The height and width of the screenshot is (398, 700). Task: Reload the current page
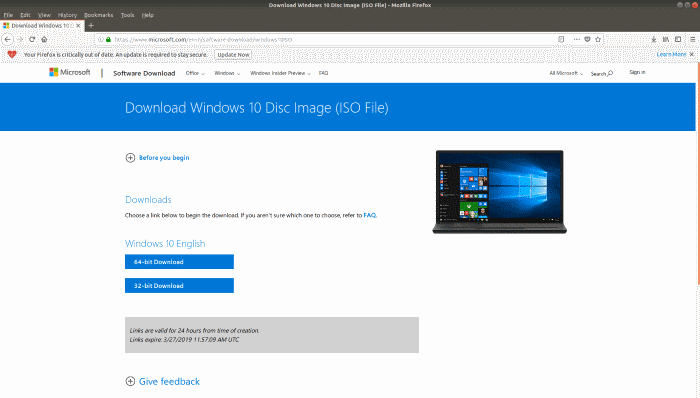click(x=32, y=39)
